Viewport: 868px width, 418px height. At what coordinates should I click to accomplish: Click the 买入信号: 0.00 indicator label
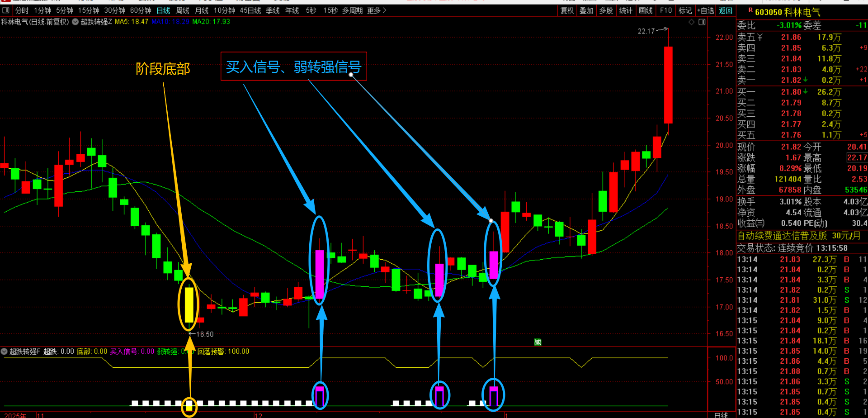click(x=132, y=351)
